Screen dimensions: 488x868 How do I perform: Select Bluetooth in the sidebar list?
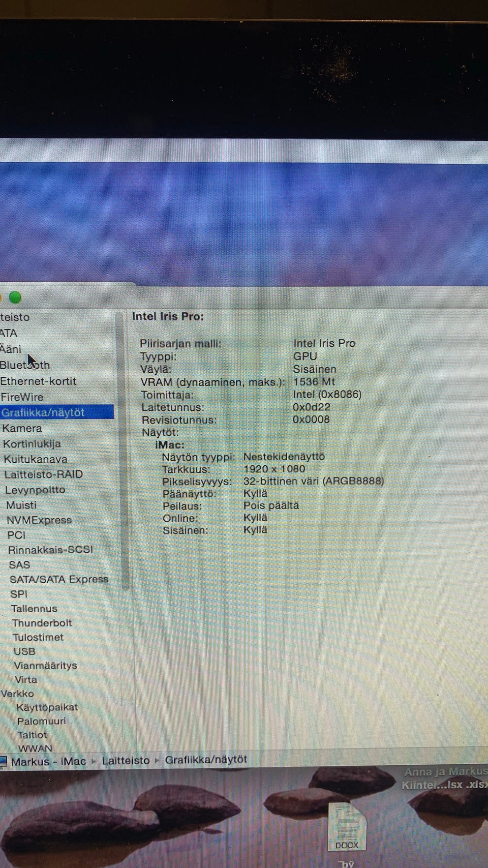25,365
